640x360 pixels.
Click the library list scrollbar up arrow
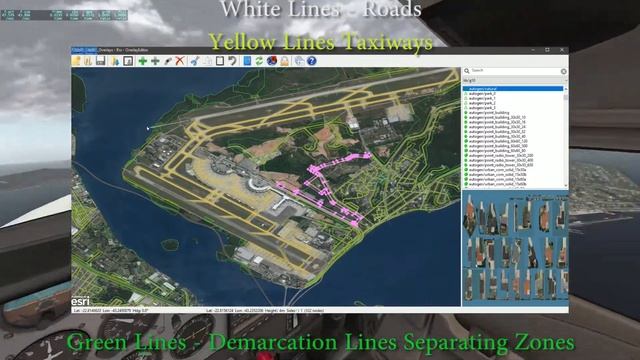(566, 88)
